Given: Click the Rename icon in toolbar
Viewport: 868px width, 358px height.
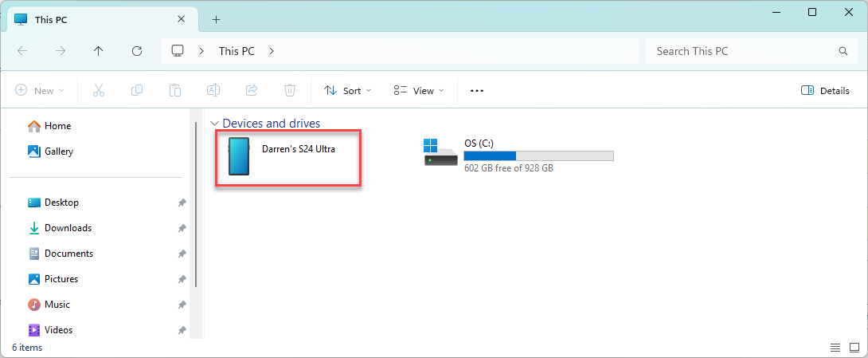Looking at the screenshot, I should (x=213, y=90).
